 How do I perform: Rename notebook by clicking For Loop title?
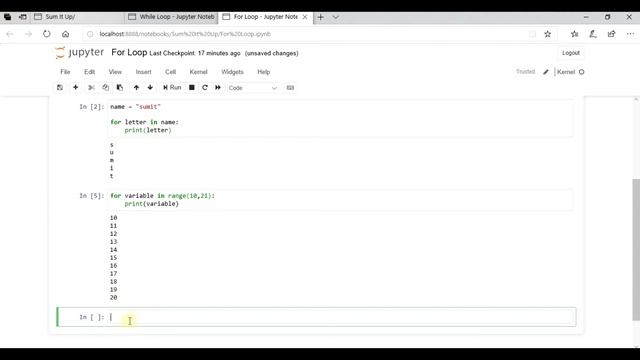129,52
